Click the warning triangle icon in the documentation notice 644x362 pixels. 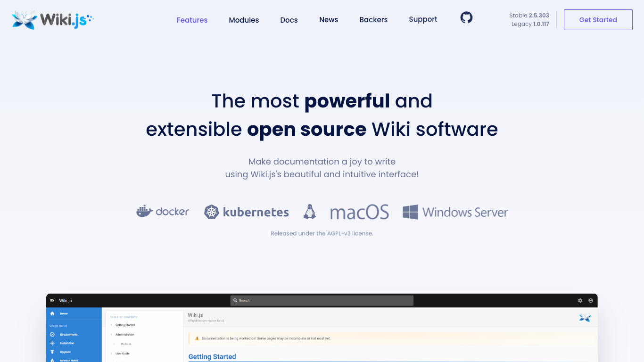click(197, 338)
